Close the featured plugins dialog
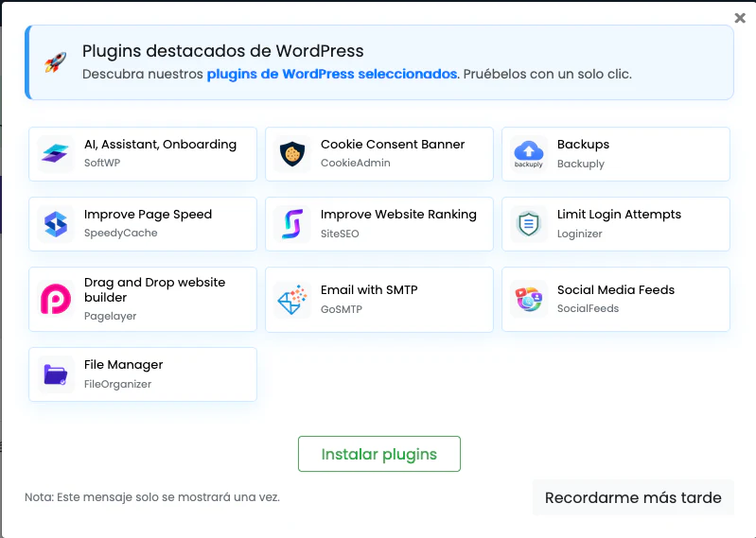This screenshot has width=756, height=538. point(740,18)
